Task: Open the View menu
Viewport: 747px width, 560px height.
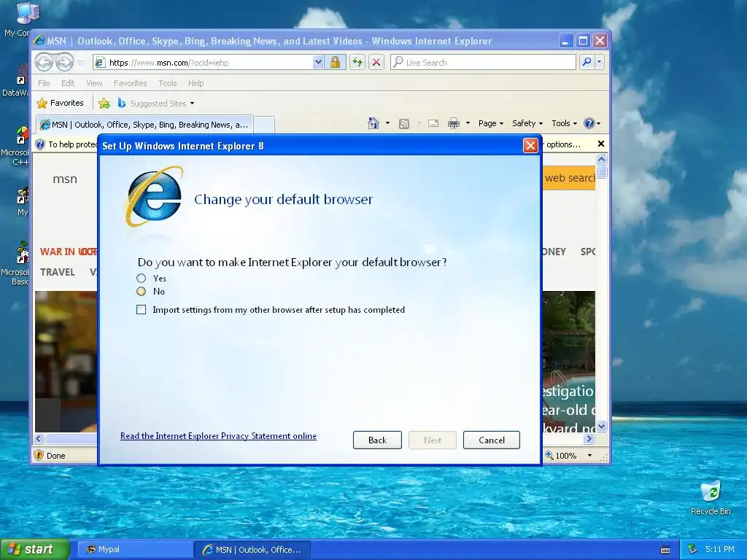Action: [x=94, y=83]
